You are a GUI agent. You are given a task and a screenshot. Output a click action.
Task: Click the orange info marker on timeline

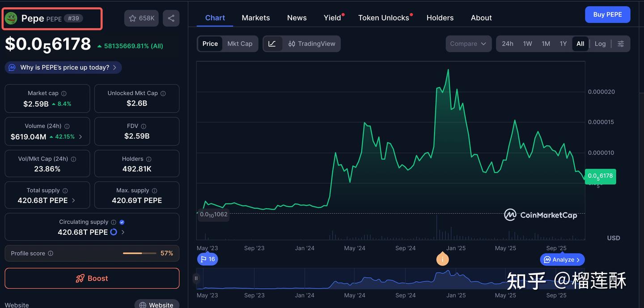tap(442, 259)
